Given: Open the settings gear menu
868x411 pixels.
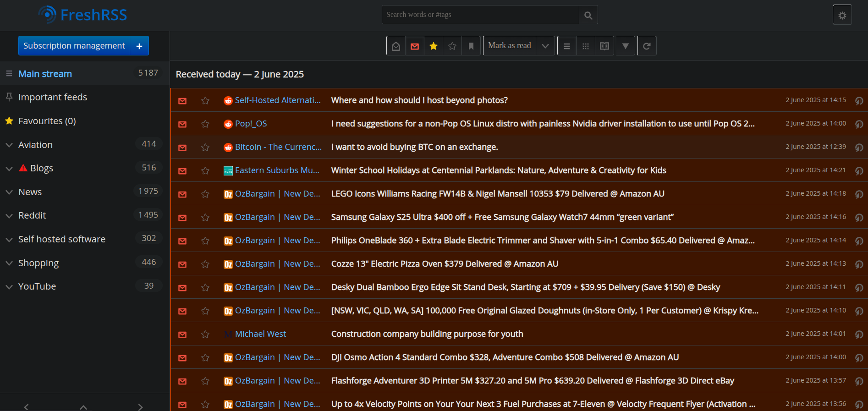Looking at the screenshot, I should (x=842, y=15).
